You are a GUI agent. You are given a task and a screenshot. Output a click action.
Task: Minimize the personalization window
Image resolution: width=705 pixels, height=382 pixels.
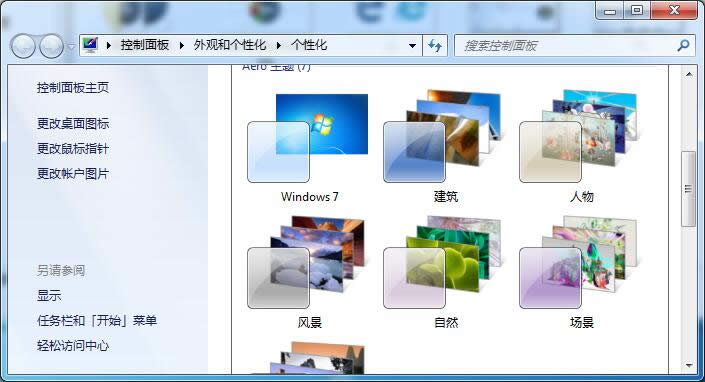(610, 11)
